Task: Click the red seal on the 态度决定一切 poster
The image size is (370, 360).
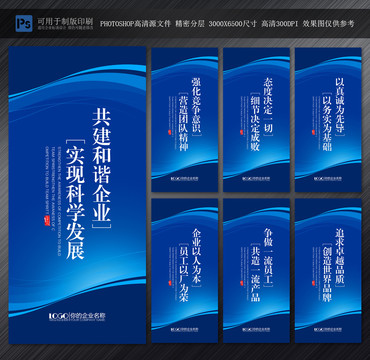Action: pyautogui.click(x=241, y=132)
